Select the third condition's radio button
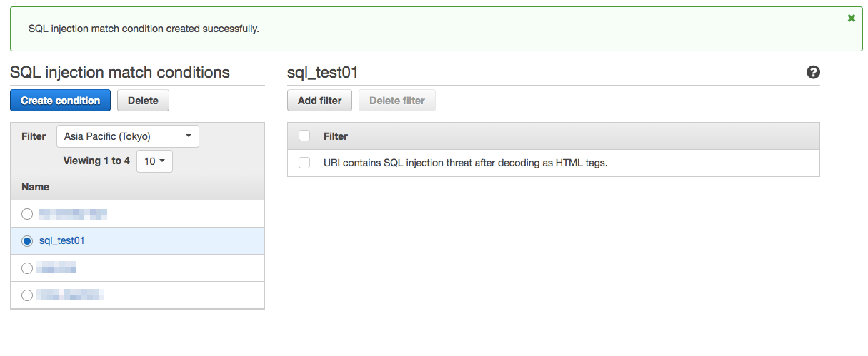 click(27, 268)
